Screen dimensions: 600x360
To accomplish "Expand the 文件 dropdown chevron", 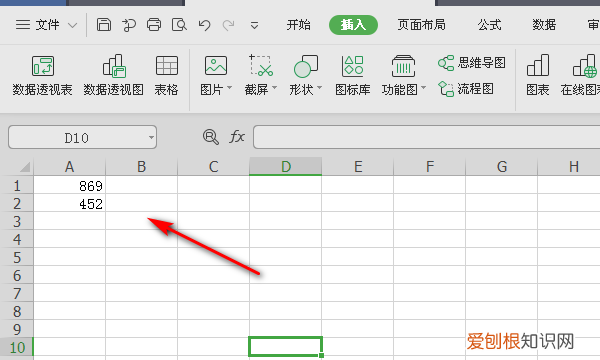I will [72, 26].
